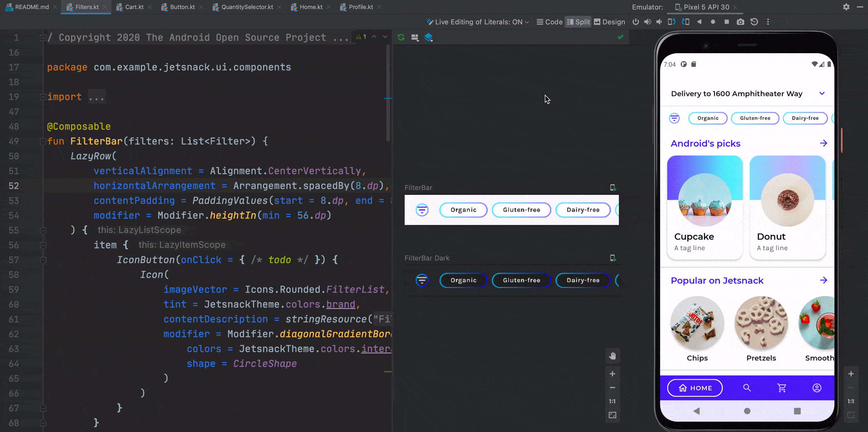Click the Android's picks arrow link

(x=824, y=143)
